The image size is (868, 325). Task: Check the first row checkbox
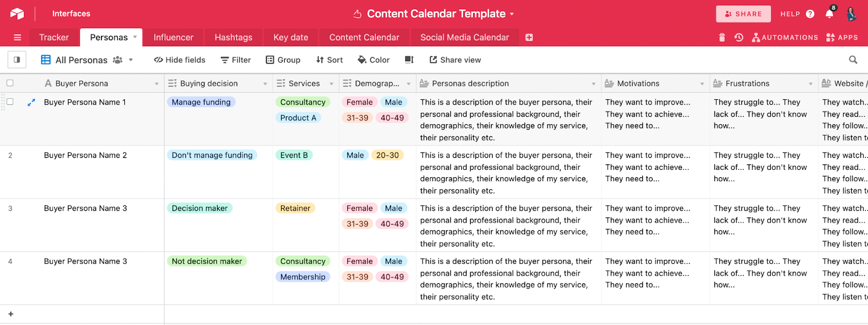(10, 102)
